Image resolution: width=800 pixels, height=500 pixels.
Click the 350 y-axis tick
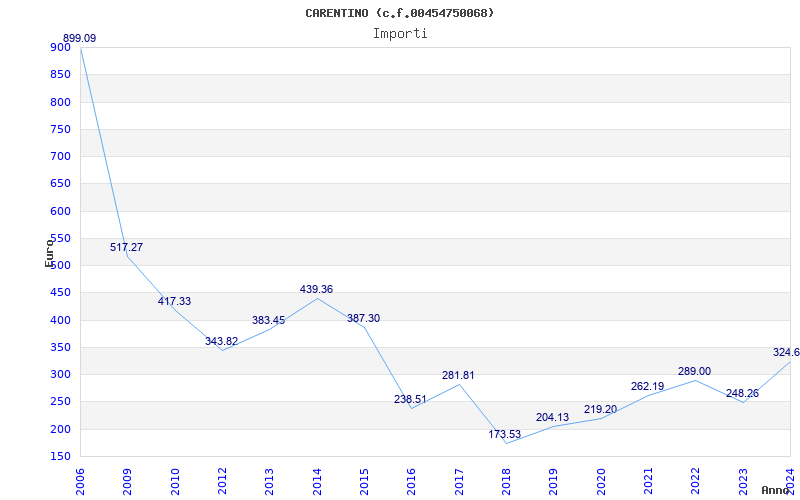pos(60,347)
